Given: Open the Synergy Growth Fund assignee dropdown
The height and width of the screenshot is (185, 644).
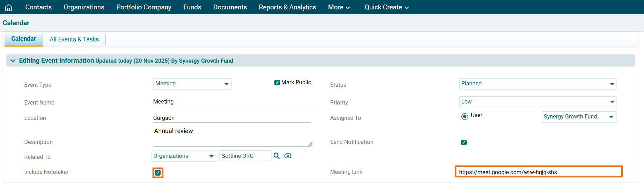Looking at the screenshot, I should coord(579,117).
